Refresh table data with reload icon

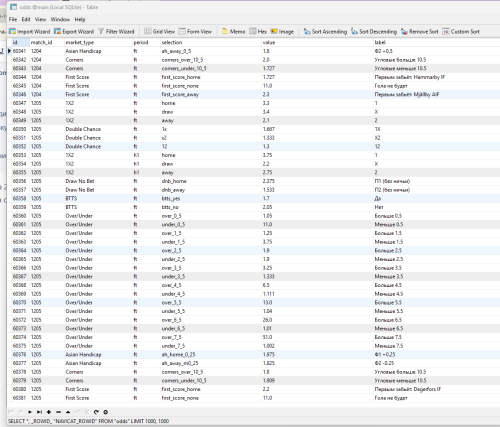(96, 412)
